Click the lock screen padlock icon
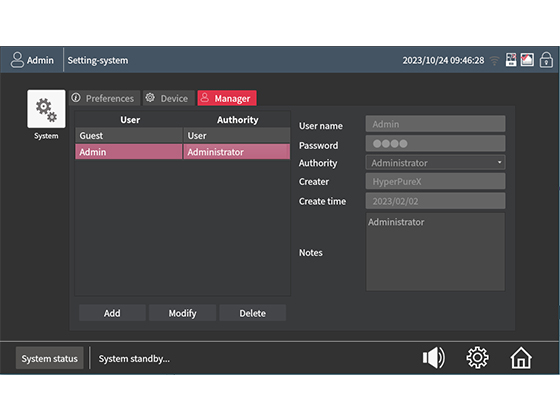This screenshot has width=560, height=420. 546,60
